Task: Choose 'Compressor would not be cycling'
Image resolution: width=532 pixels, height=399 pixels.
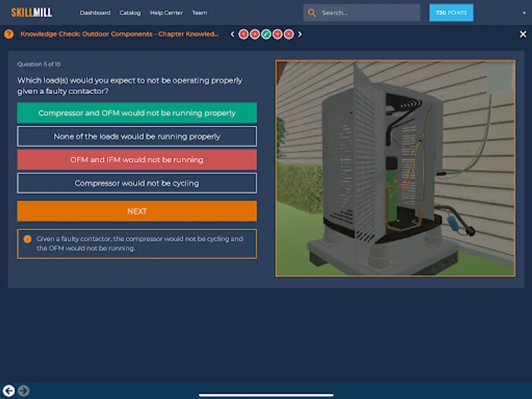Action: tap(137, 183)
